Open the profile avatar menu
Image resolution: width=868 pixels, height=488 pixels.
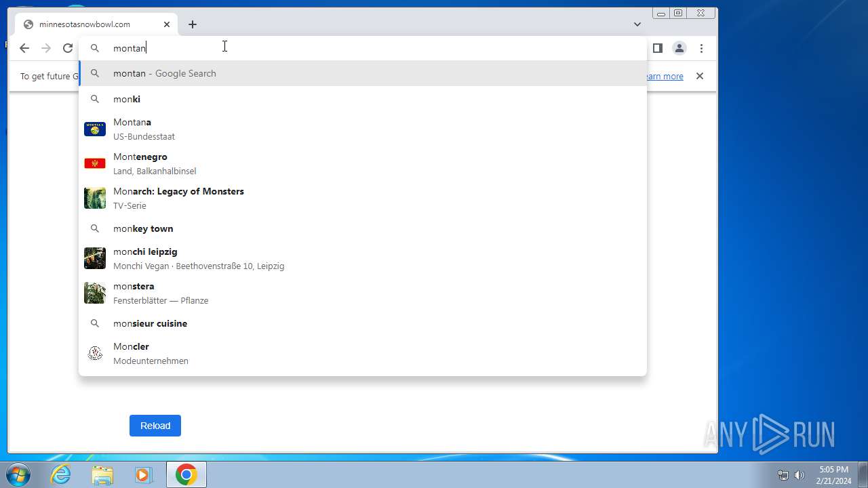(679, 48)
